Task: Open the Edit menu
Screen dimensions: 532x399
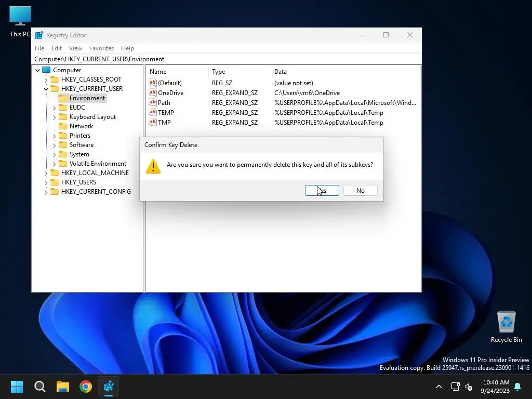Action: point(56,48)
